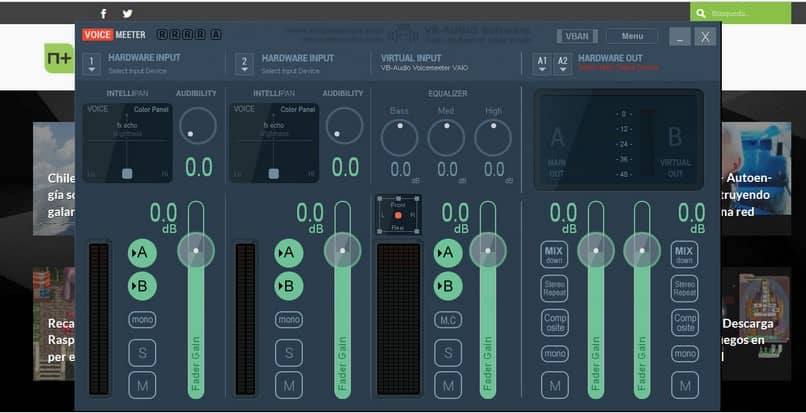The width and height of the screenshot is (806, 413).
Task: Mute the Virtual Input strip
Action: (448, 385)
